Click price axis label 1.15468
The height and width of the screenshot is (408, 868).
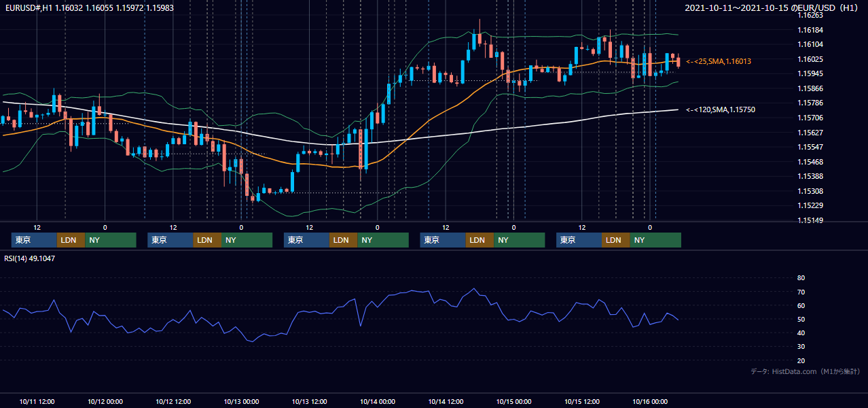(810, 162)
